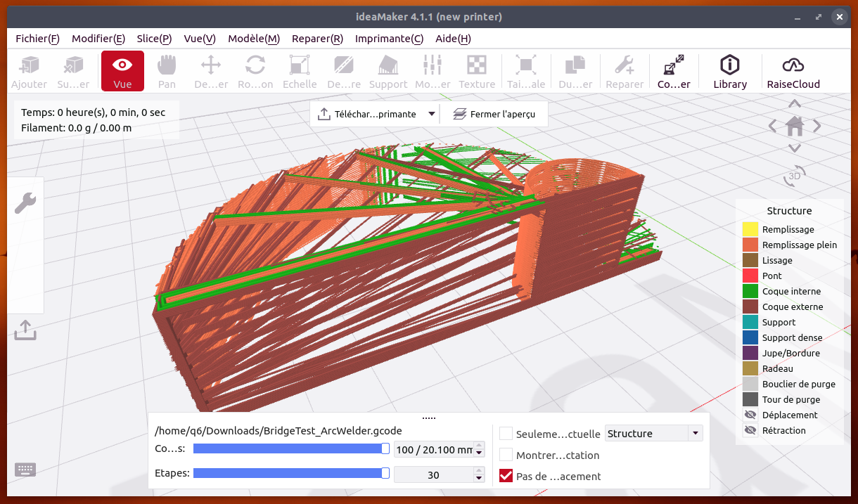Screen dimensions: 858x504
Task: Open the Imprimante(C) menu
Action: (x=389, y=39)
